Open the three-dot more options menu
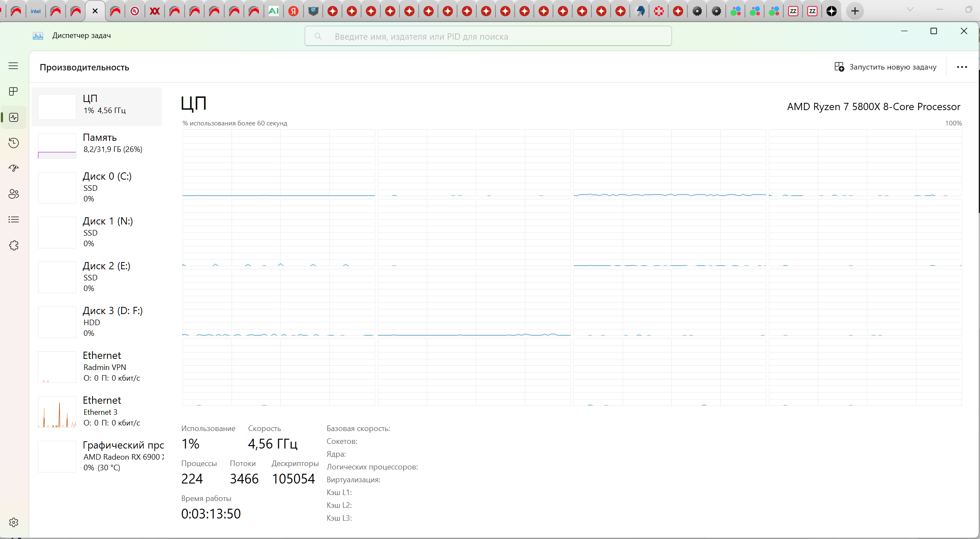This screenshot has width=980, height=539. (962, 67)
